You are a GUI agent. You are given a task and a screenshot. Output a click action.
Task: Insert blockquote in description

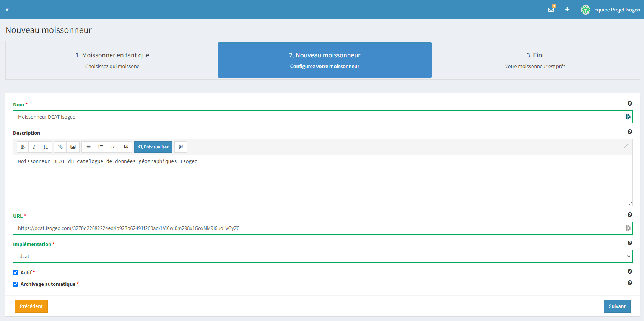click(126, 147)
